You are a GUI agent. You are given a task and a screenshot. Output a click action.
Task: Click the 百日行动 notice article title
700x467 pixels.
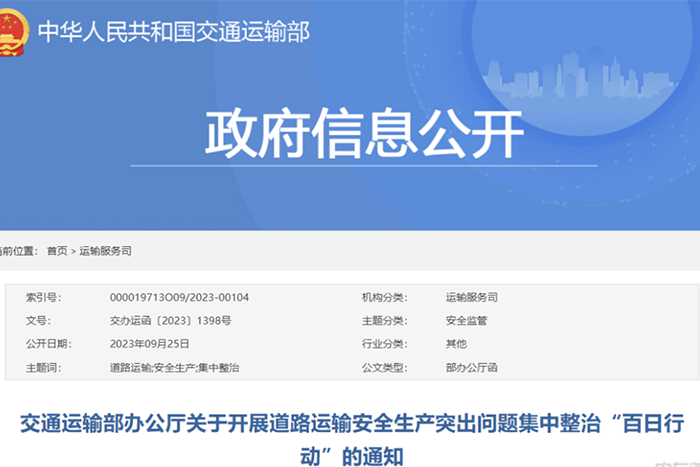[352, 440]
